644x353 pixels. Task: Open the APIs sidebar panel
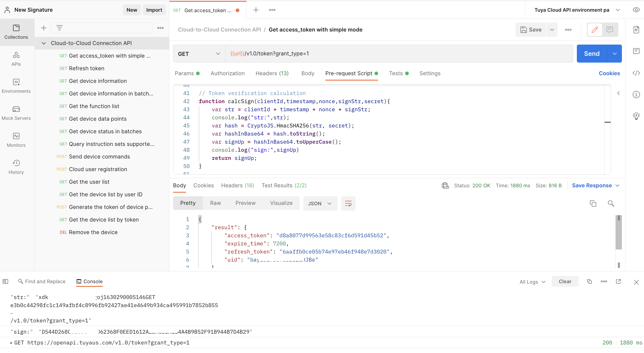pos(16,59)
